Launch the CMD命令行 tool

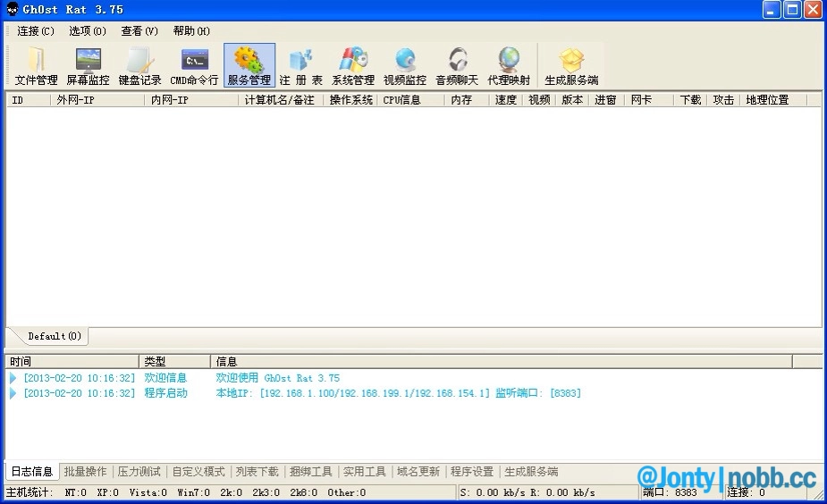pos(194,66)
